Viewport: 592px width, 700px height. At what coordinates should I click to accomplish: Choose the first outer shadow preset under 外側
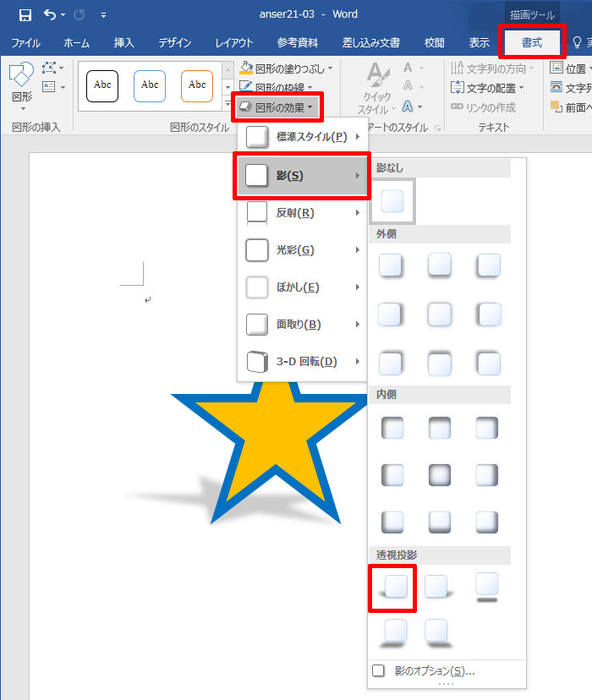(391, 265)
